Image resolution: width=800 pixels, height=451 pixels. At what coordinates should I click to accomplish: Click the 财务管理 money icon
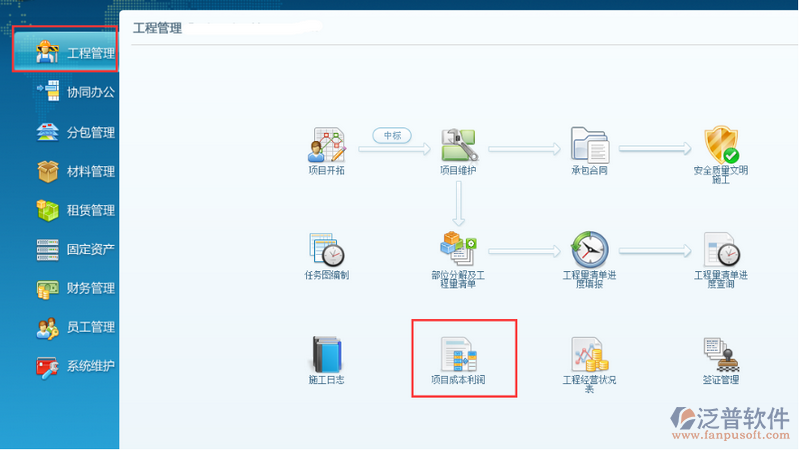pyautogui.click(x=47, y=289)
